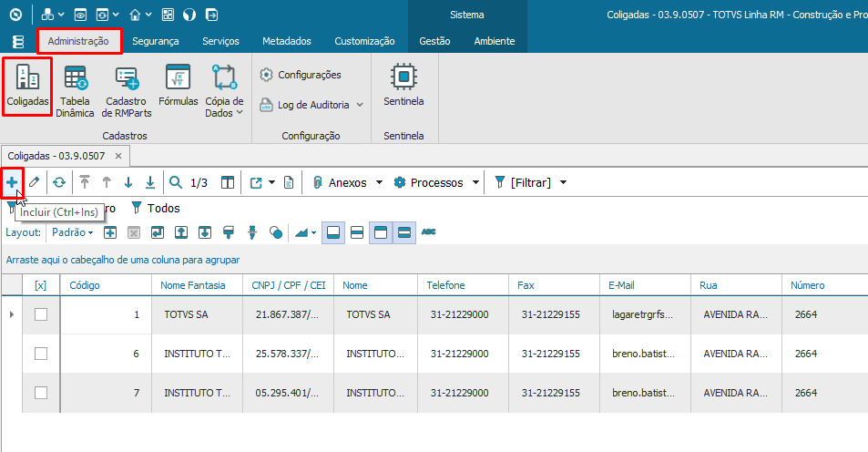This screenshot has width=868, height=452.
Task: Toggle the top header panel view button
Action: [x=381, y=232]
